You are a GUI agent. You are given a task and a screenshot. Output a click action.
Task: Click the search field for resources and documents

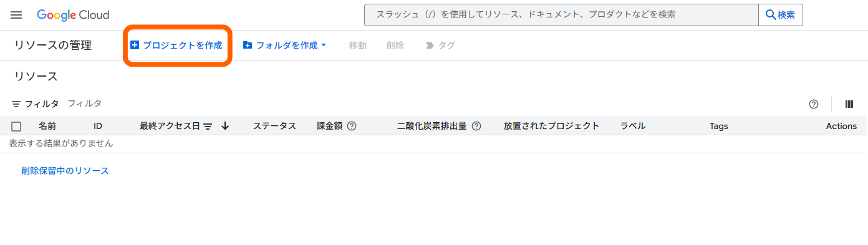click(x=561, y=15)
